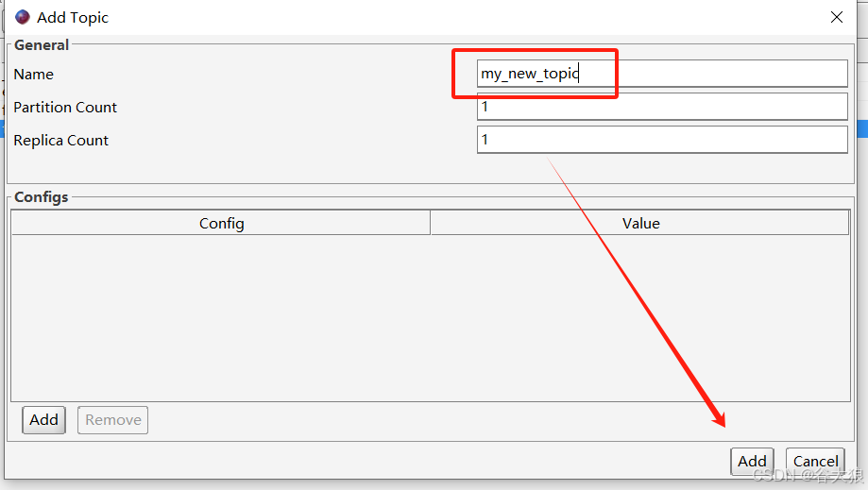Click the Configs group title
This screenshot has height=490, width=868.
click(x=42, y=196)
